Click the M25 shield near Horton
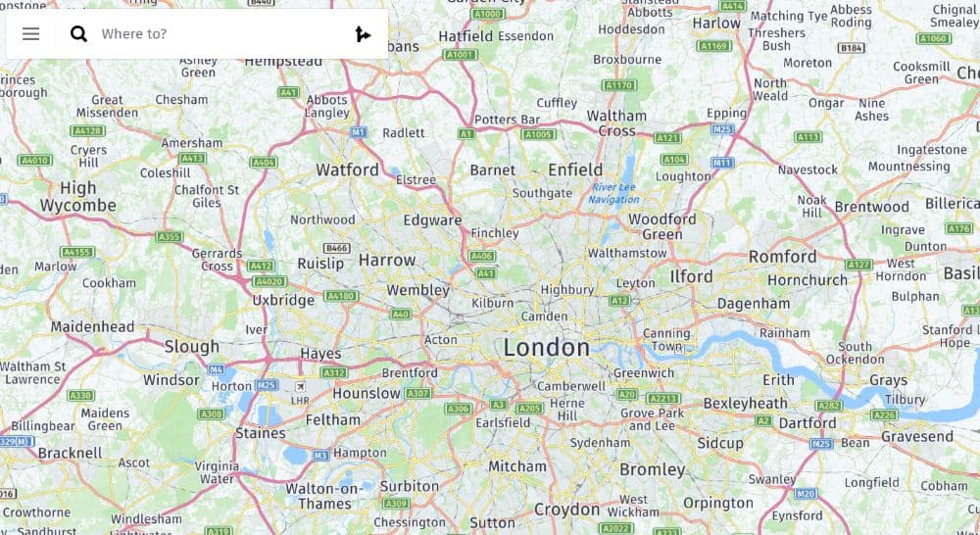The width and height of the screenshot is (980, 535). [267, 385]
